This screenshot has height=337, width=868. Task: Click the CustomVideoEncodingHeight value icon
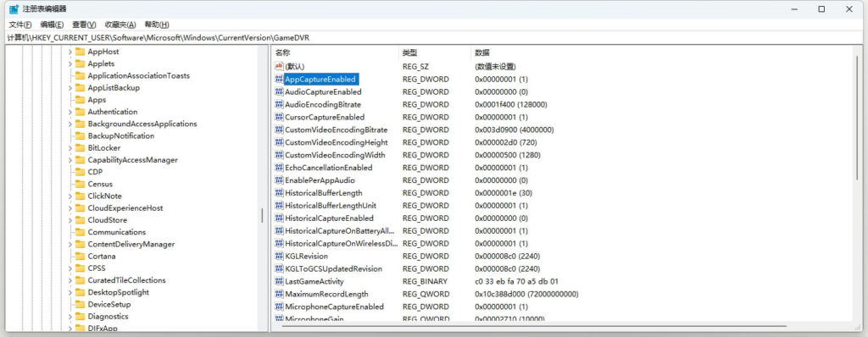[x=279, y=143]
